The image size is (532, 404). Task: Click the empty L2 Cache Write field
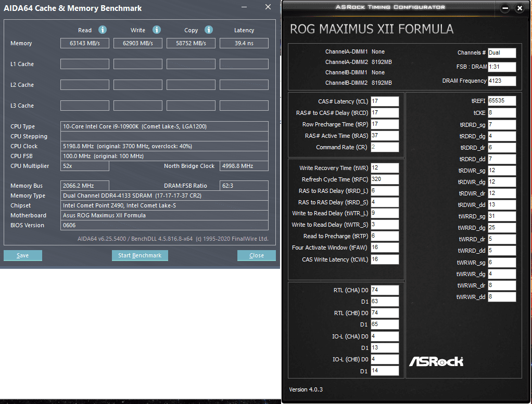tap(138, 85)
